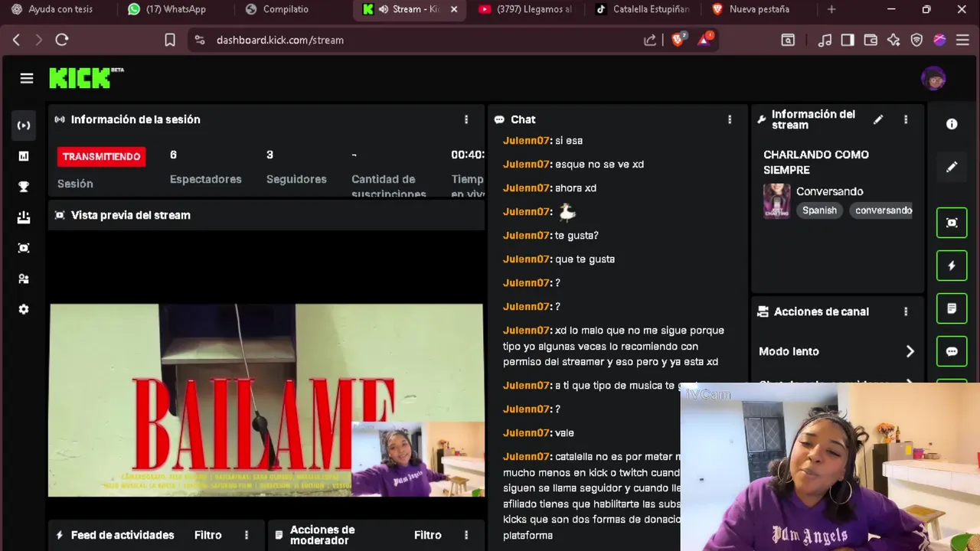Open the Chat panel three-dot menu
Viewport: 980px width, 551px height.
[x=730, y=119]
